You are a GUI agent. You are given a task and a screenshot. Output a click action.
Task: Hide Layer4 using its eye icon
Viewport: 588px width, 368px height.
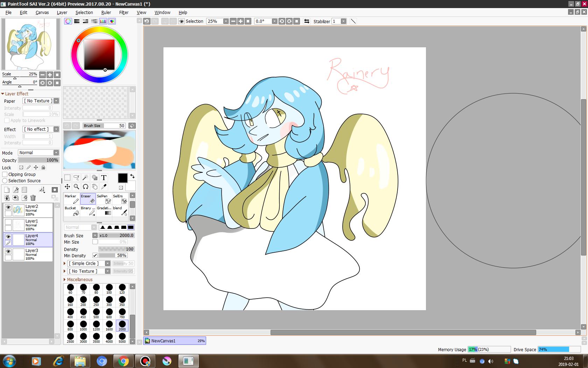point(8,237)
